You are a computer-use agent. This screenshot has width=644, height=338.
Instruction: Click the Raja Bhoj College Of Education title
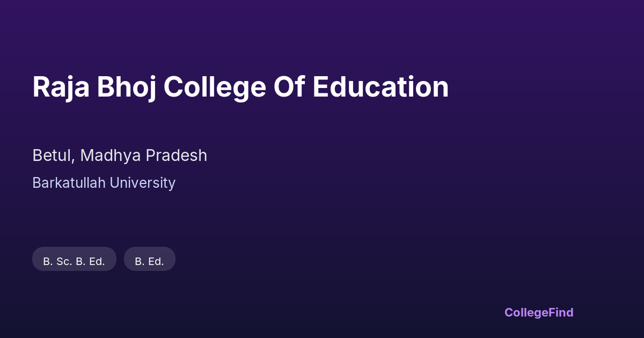click(240, 87)
